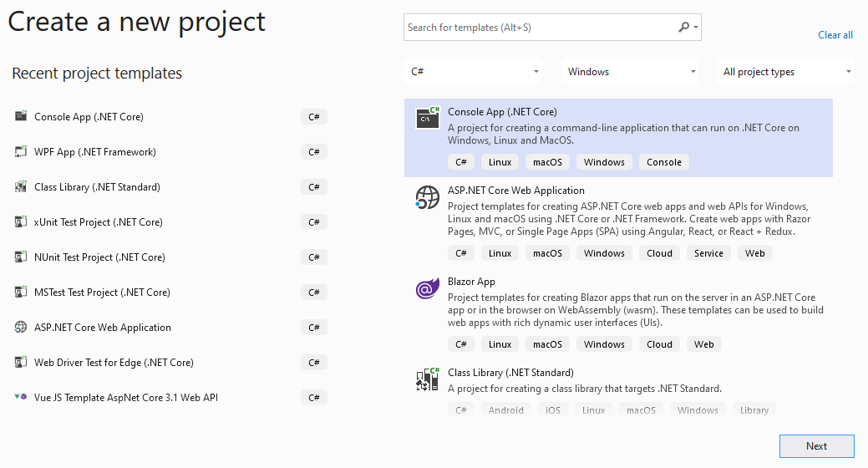Click the Console App icon in recent templates

(x=21, y=116)
